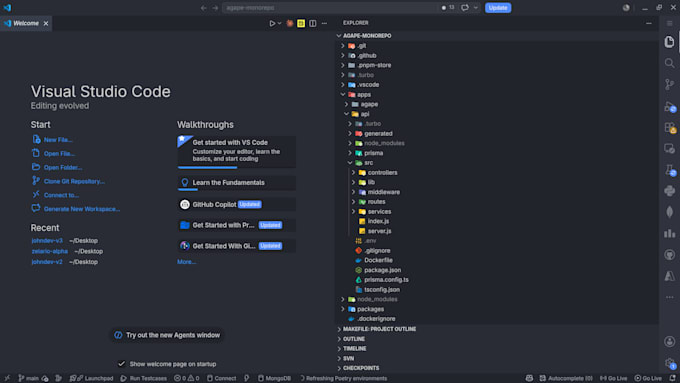Split the editor right
680x383 pixels.
point(313,23)
